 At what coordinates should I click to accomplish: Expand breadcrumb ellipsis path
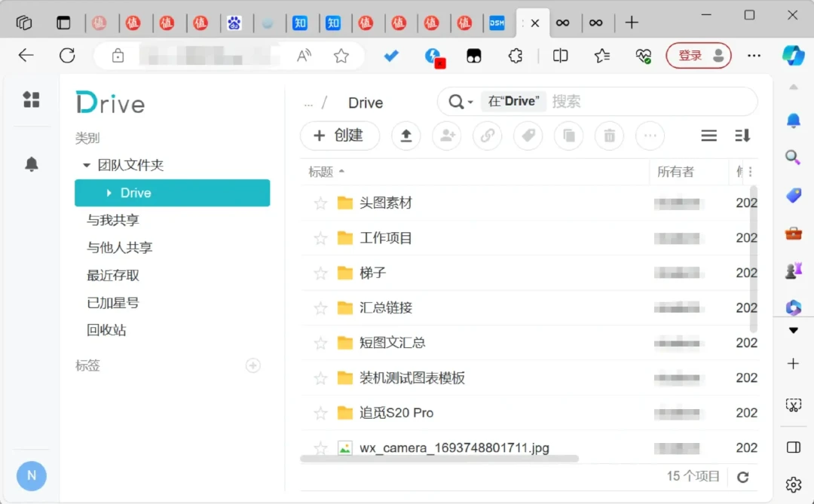(308, 103)
